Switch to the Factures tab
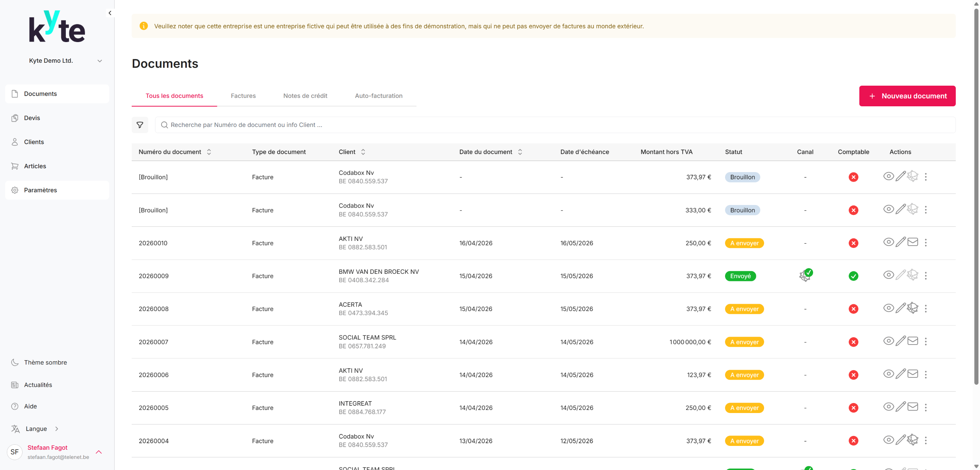Screen dimensions: 980x470 [243, 96]
